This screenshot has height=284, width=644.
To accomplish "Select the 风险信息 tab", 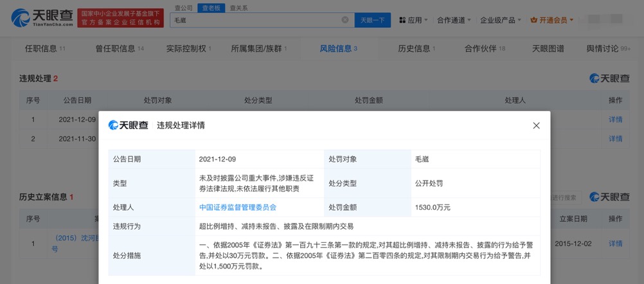I will pyautogui.click(x=339, y=48).
